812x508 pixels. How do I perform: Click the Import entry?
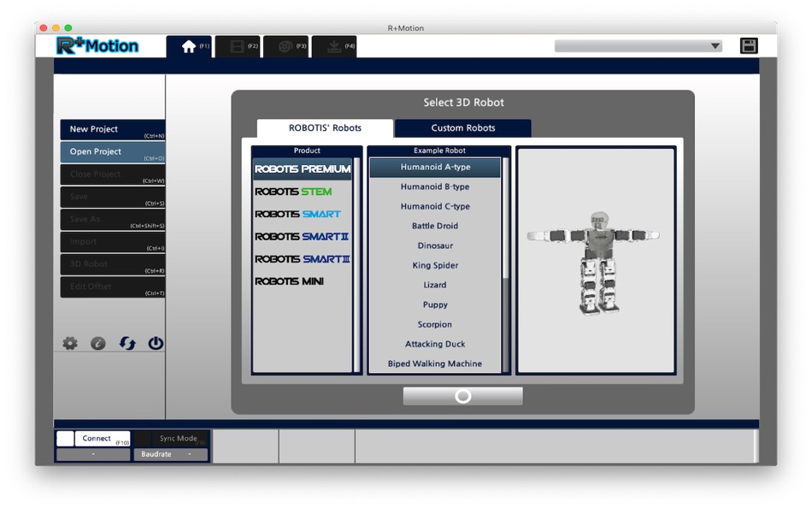(x=113, y=242)
